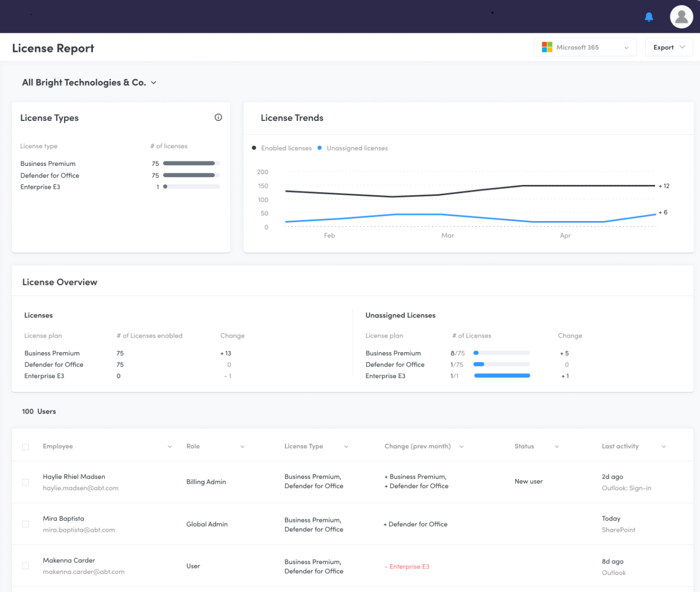Open the Employee column sort dropdown
The width and height of the screenshot is (700, 592).
coord(170,446)
